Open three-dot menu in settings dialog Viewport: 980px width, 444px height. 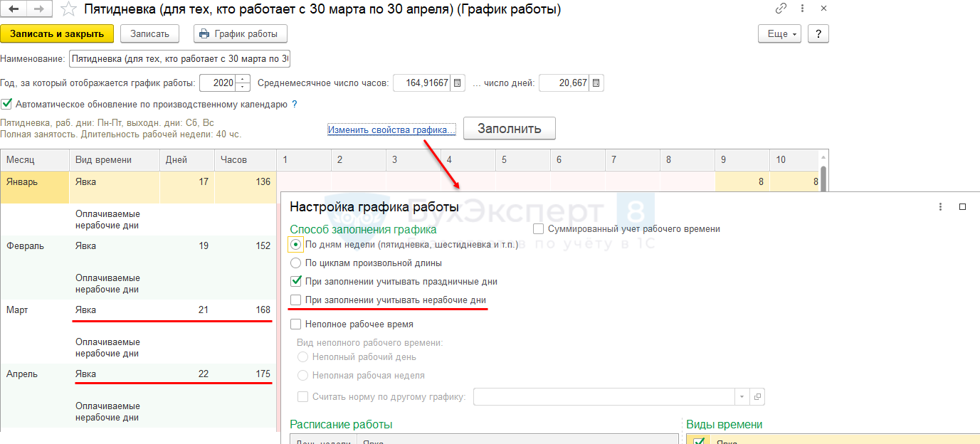pos(940,207)
